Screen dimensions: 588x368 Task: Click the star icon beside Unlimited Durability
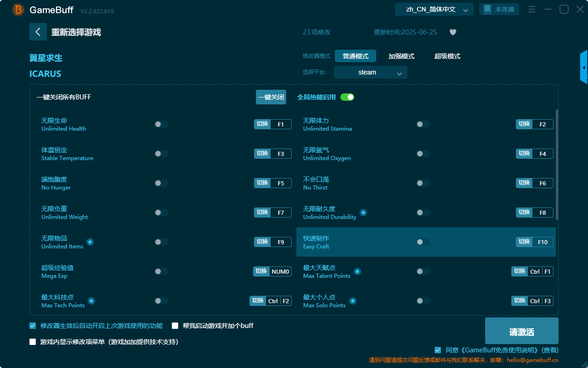tap(362, 212)
